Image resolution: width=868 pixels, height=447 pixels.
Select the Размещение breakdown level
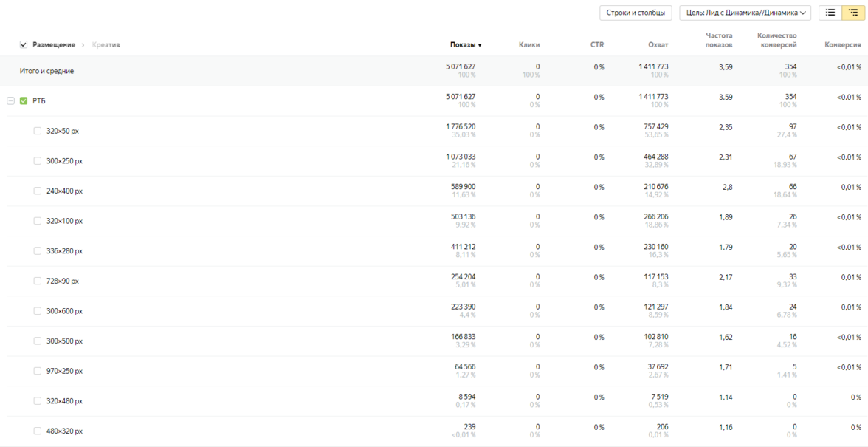[x=54, y=45]
